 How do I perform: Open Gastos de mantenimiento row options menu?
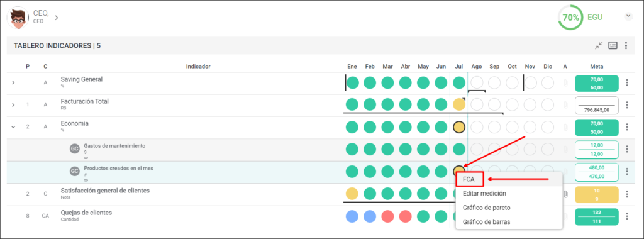click(x=627, y=149)
